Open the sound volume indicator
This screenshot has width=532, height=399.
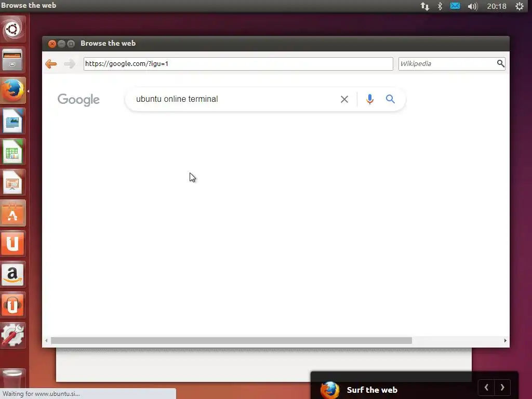473,6
